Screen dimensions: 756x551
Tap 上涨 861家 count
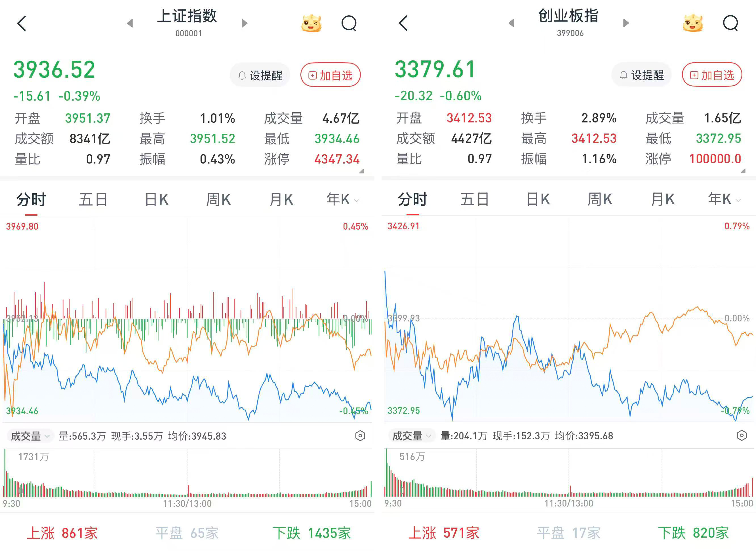(x=62, y=533)
